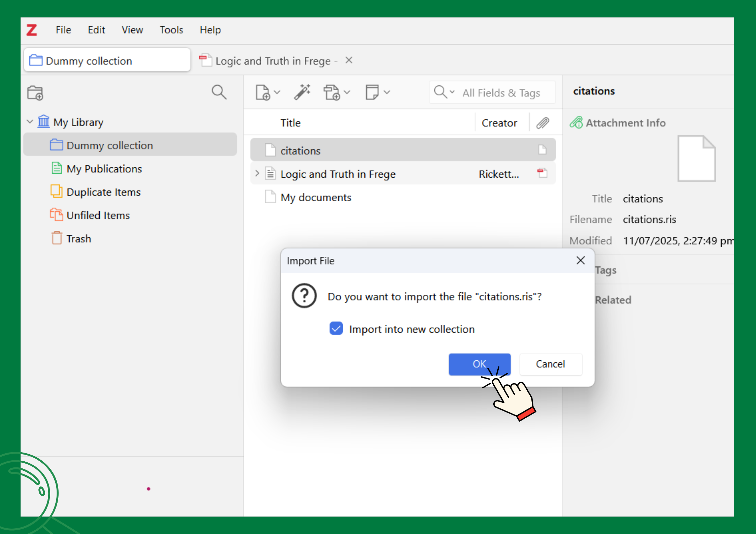Click the Zotero Z logo icon
This screenshot has width=756, height=534.
(32, 30)
